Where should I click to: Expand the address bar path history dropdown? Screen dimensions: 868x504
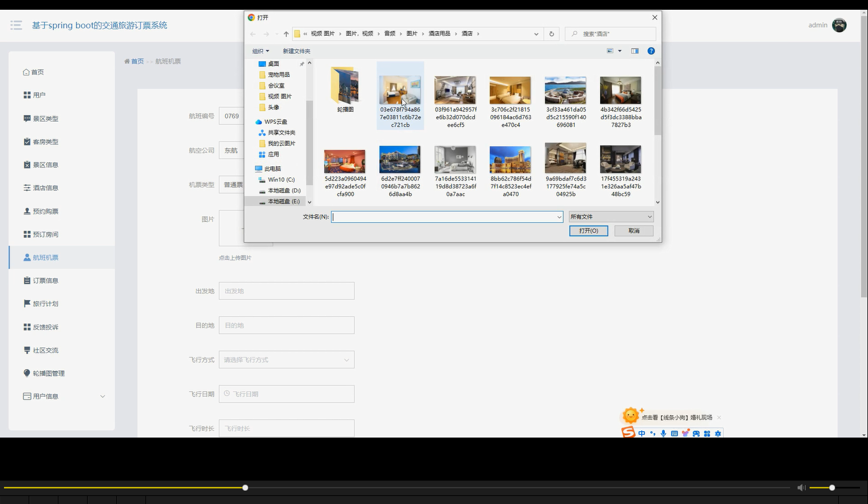[536, 34]
